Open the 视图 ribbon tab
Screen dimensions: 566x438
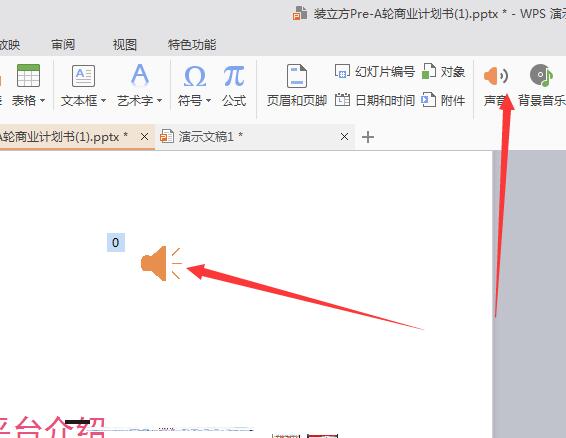tap(125, 45)
